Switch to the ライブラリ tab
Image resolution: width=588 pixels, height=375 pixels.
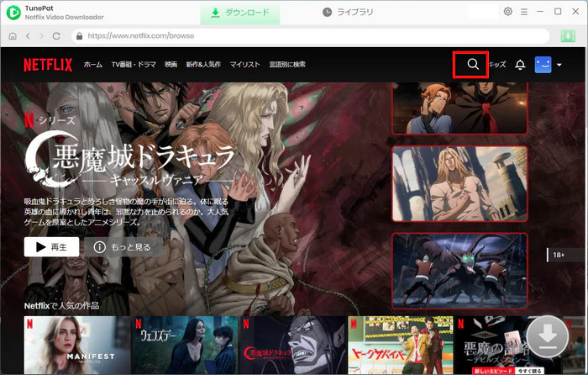point(348,13)
